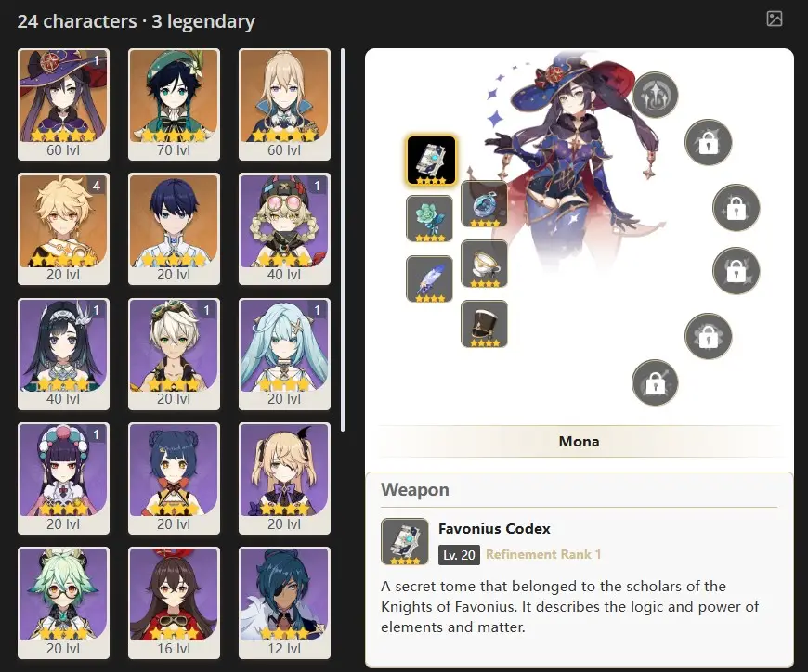Select the green flower artifact icon
The width and height of the screenshot is (808, 672).
[x=429, y=219]
